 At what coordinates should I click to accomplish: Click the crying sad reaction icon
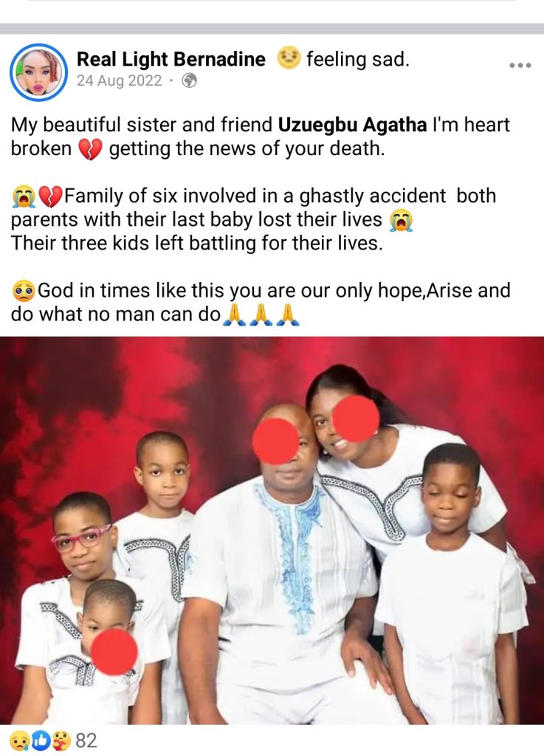(18, 740)
